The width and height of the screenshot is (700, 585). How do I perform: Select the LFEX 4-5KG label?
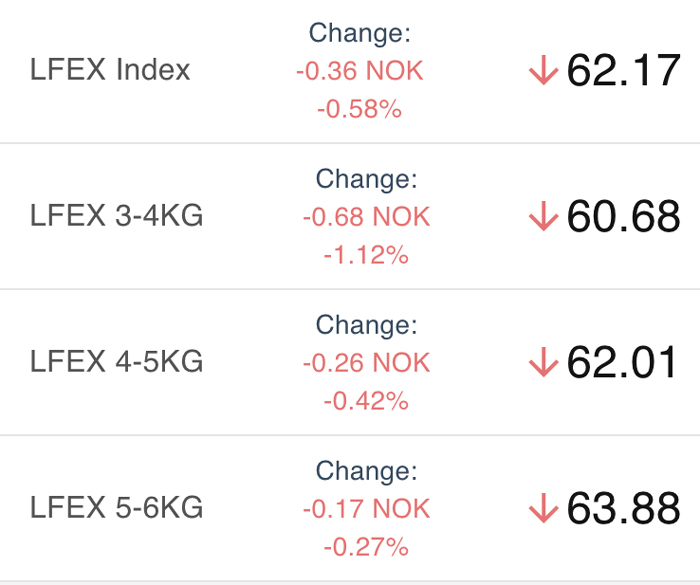tap(117, 361)
